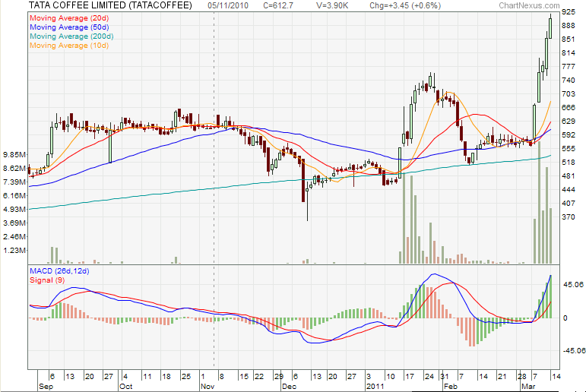Click the 24 day tick label on date axis
Image resolution: width=586 pixels, height=392 pixels.
coord(429,376)
